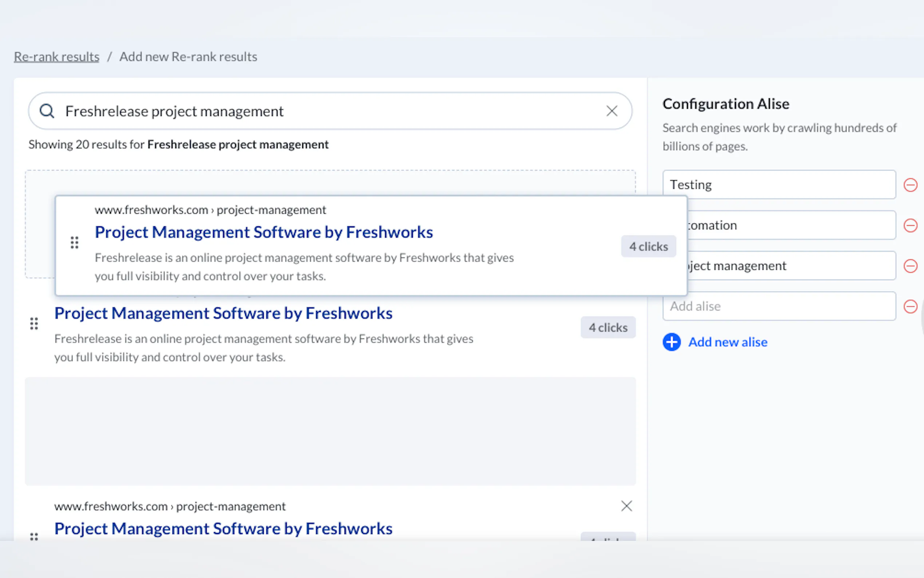Grab drag handle of second result row
The height and width of the screenshot is (578, 924).
[34, 324]
